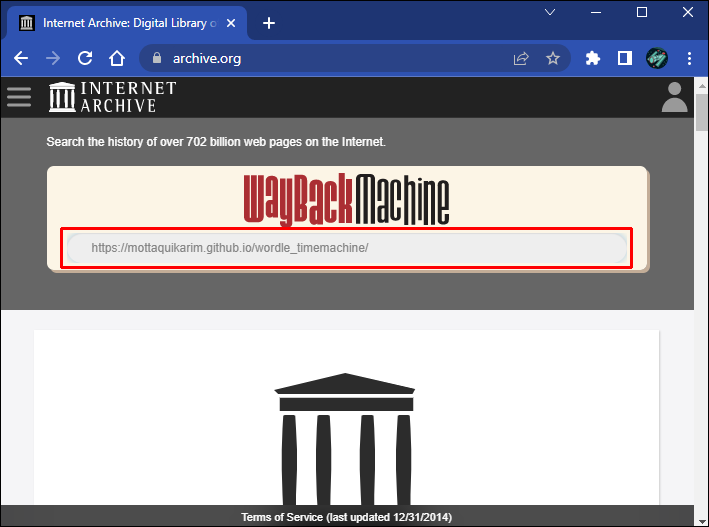The image size is (709, 527).
Task: Click the page vertical scrollbar thumb
Action: [701, 112]
